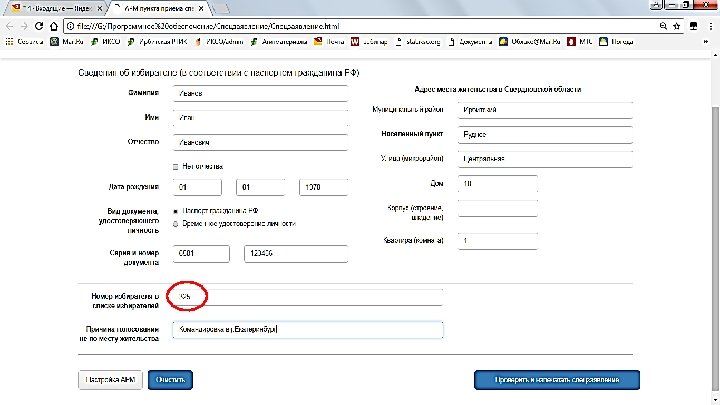
Task: Click the Имя input field
Action: 260,118
